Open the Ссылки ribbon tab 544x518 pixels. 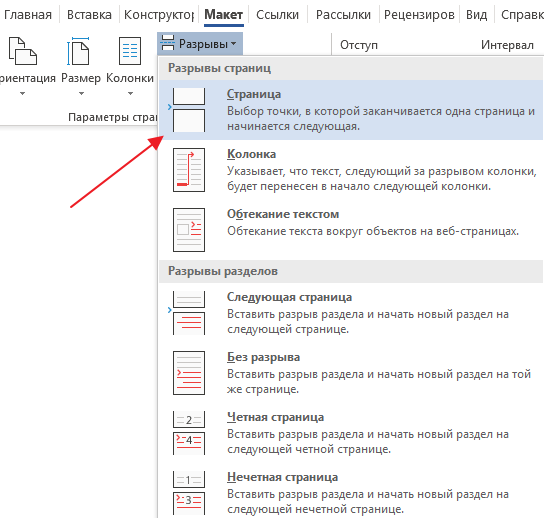(277, 15)
